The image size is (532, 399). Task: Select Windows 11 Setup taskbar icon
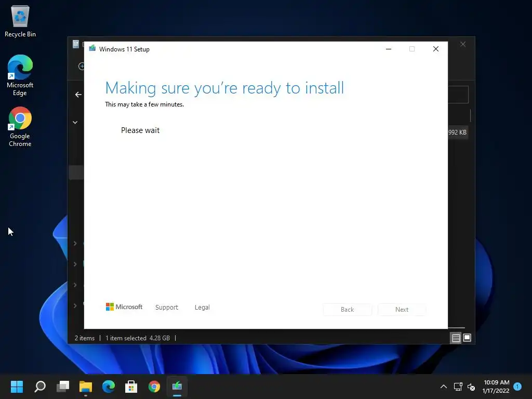click(x=177, y=387)
